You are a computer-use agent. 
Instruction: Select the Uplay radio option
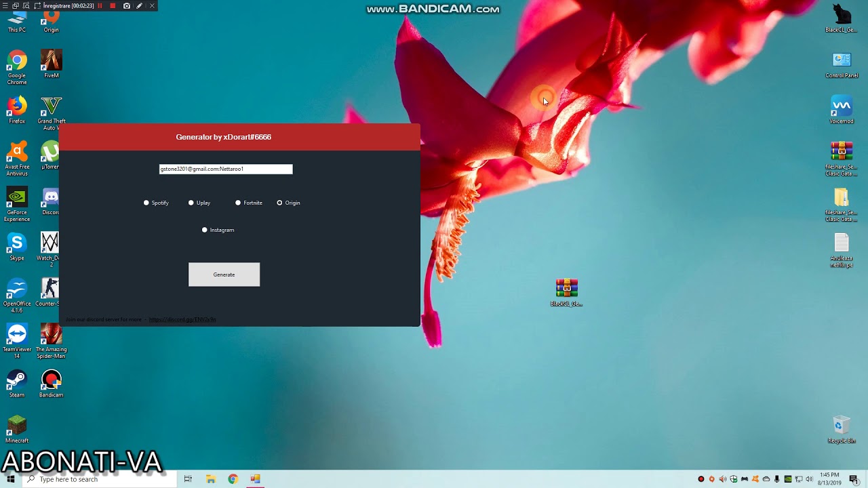pos(191,203)
